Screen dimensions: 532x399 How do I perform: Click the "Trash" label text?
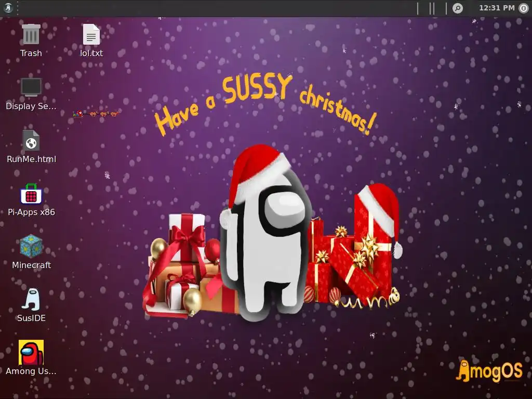(31, 54)
